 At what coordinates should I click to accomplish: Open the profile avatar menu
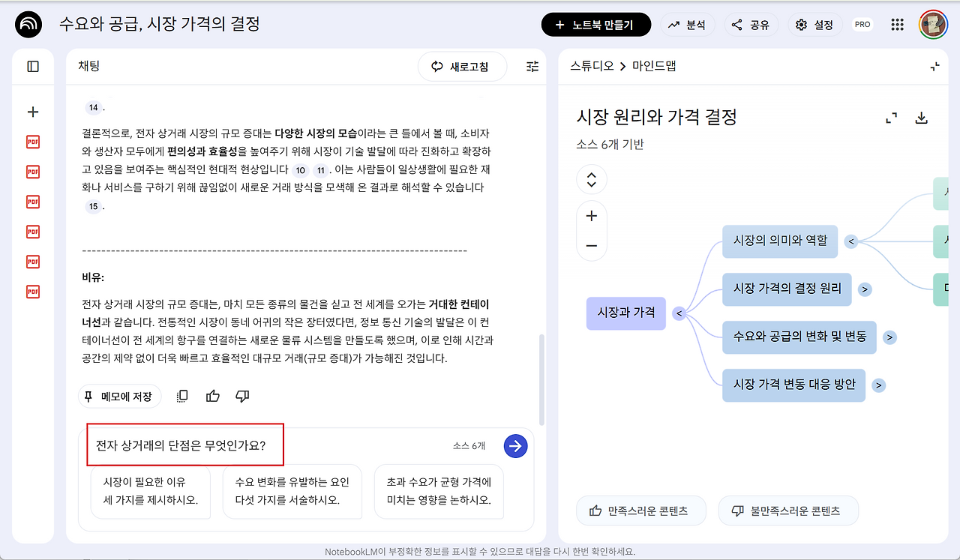[x=934, y=25]
